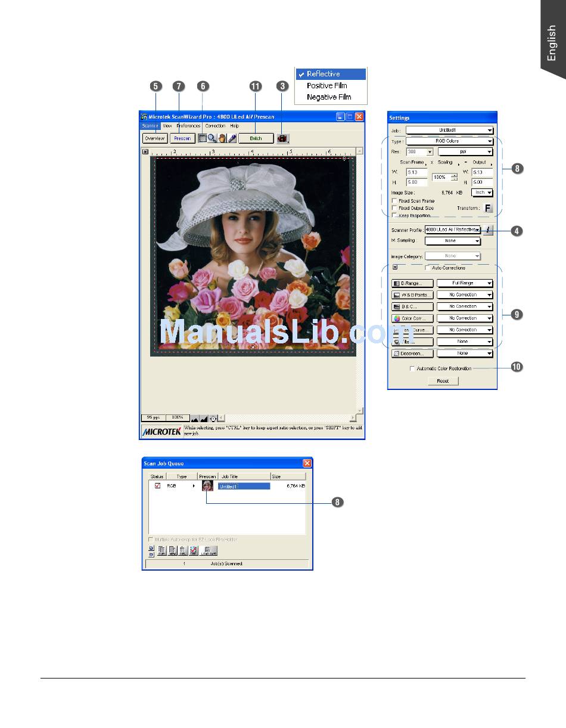The width and height of the screenshot is (566, 728).
Task: Click the fit-to-window crosshair icon
Action: click(x=213, y=418)
